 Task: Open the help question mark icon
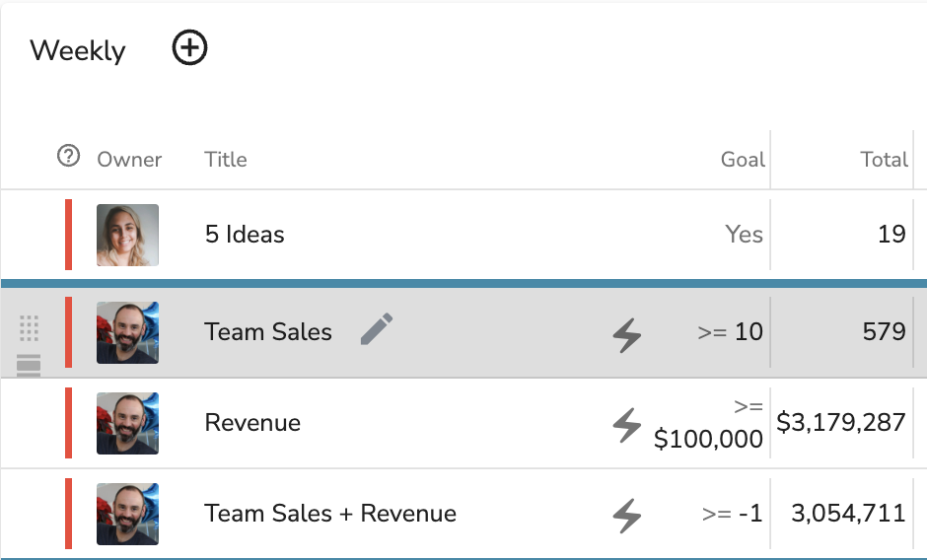point(69,156)
